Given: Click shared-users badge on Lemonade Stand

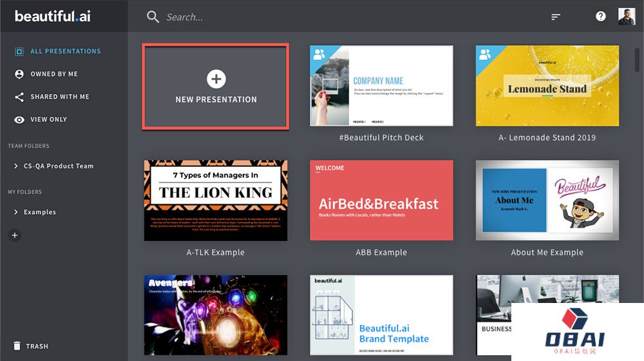Looking at the screenshot, I should click(485, 54).
